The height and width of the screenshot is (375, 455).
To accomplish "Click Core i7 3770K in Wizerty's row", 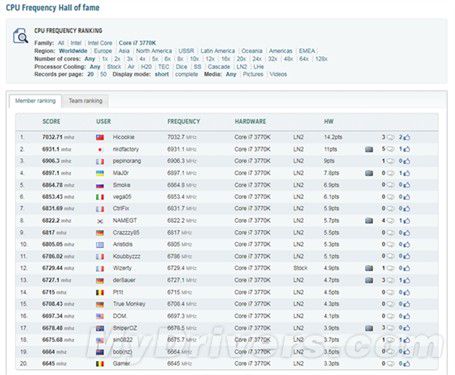I will pos(252,268).
